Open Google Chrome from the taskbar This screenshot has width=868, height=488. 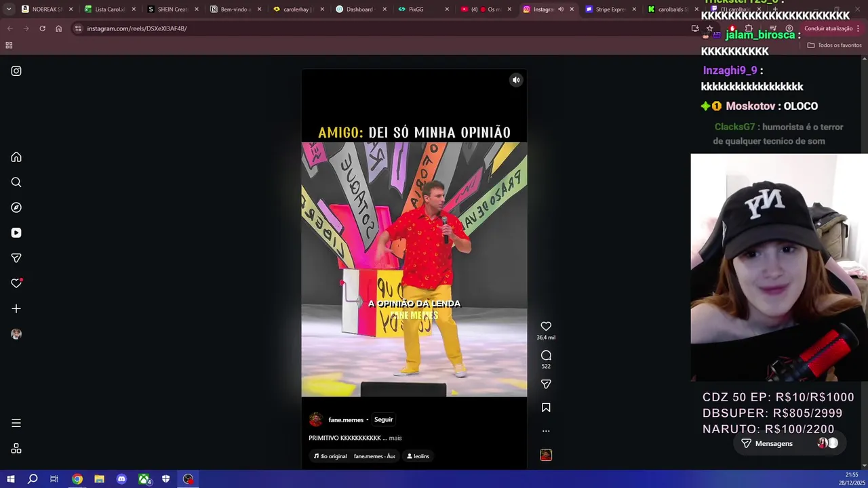(x=77, y=479)
